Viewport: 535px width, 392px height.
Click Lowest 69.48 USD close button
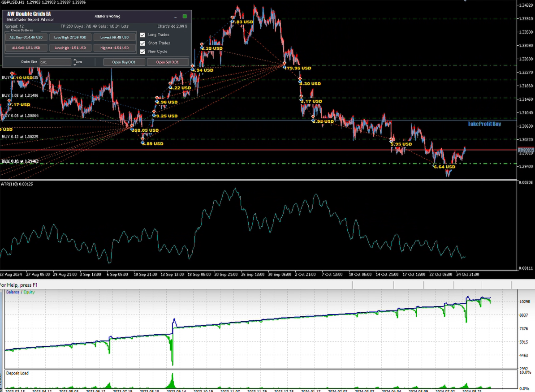114,38
